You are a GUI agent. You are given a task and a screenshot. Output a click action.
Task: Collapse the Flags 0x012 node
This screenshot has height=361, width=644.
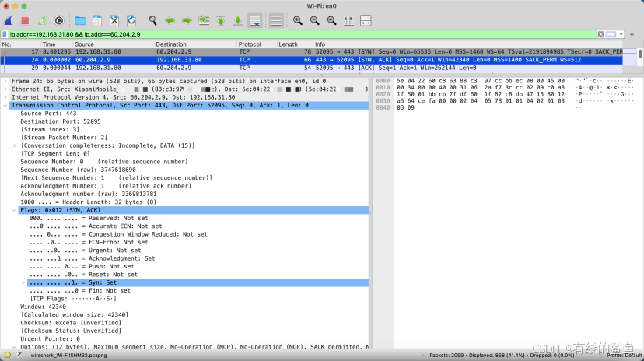pyautogui.click(x=14, y=210)
